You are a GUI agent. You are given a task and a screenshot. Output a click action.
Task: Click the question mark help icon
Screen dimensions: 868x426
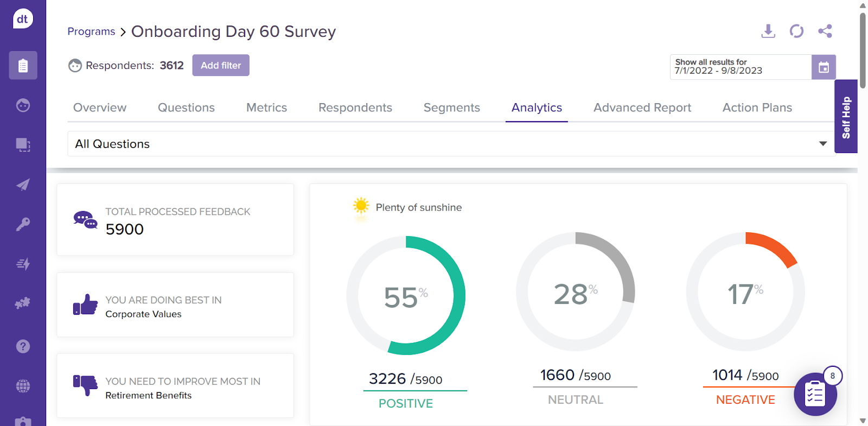[23, 346]
